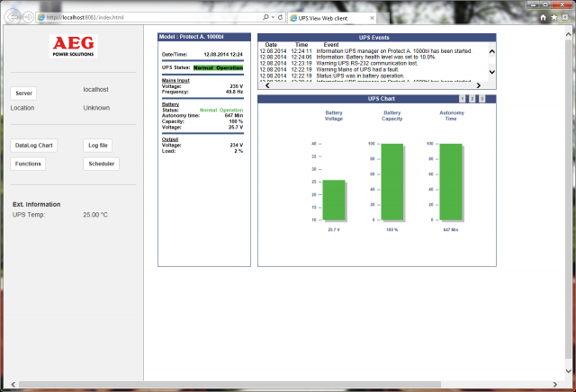The width and height of the screenshot is (576, 392).
Task: Click page horizontal scrollbar left arrow
Action: [x=13, y=384]
